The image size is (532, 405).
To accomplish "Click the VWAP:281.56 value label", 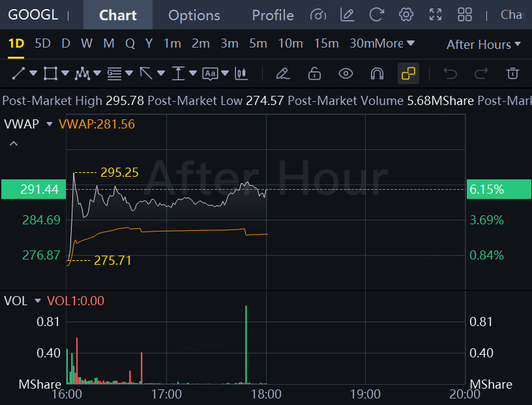I will [x=96, y=125].
